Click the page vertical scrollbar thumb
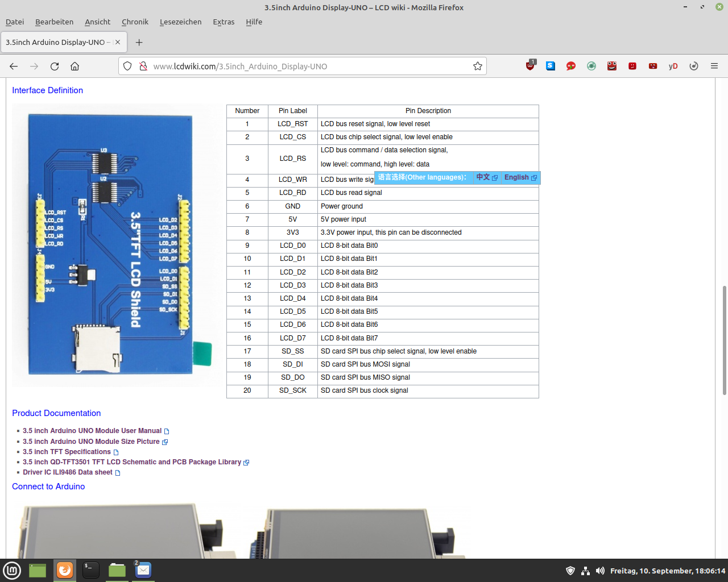 724,340
